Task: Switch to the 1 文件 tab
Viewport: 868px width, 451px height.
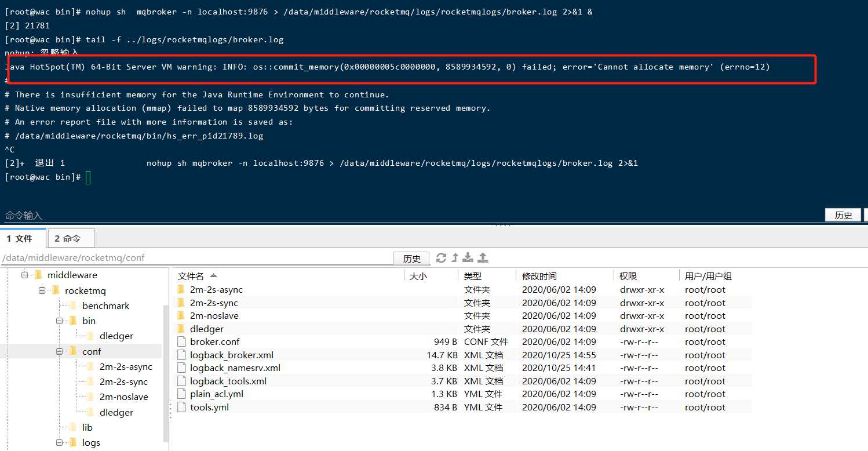Action: pos(23,238)
